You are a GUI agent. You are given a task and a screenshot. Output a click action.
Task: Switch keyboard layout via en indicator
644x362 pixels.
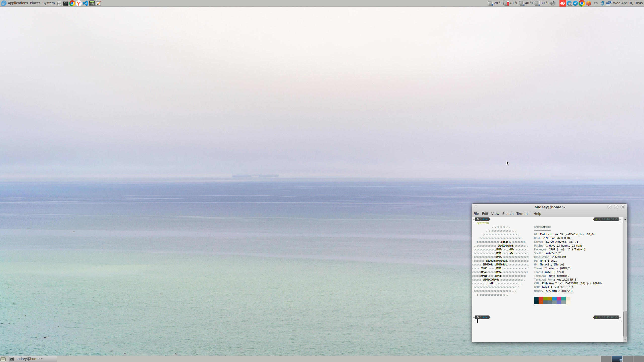click(595, 3)
